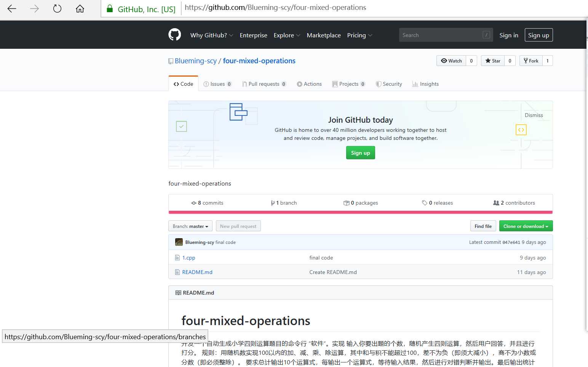Open the 1.cpp file link
588x367 pixels.
coord(189,258)
